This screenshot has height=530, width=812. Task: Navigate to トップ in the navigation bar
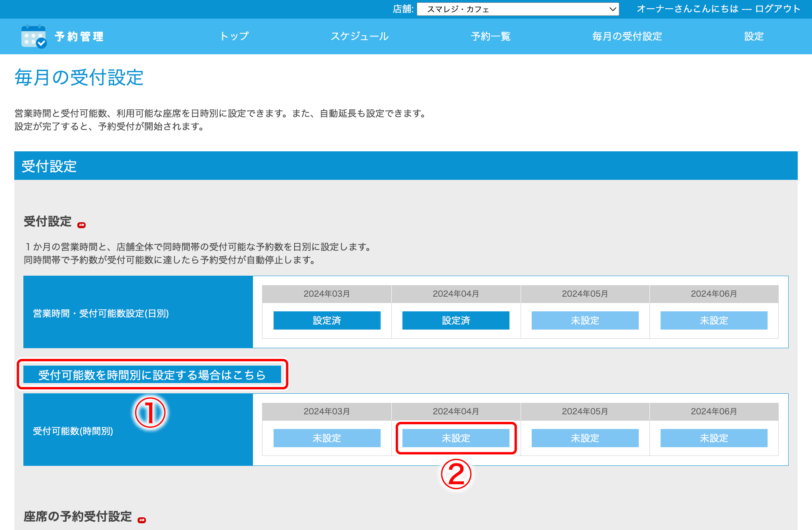(234, 36)
